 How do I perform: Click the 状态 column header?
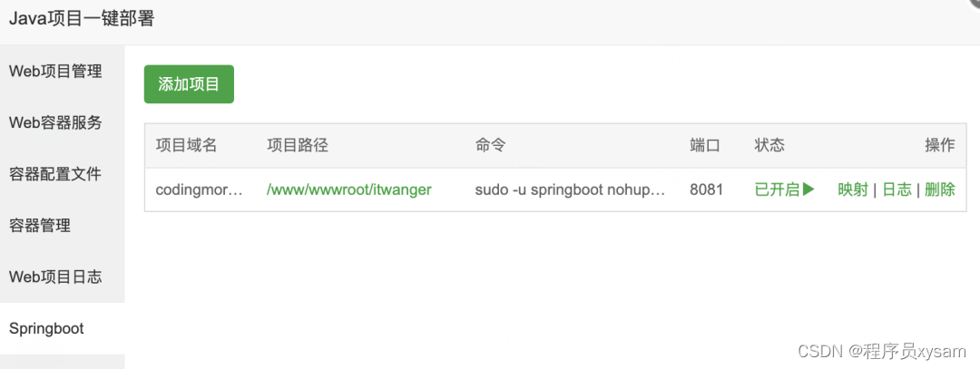[769, 145]
